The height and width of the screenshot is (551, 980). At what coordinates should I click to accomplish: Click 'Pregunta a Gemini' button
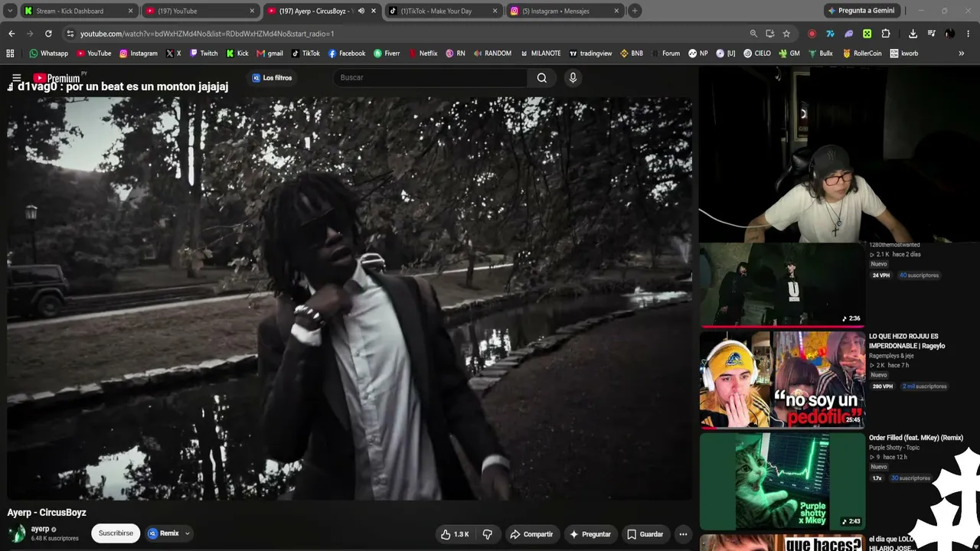[861, 11]
